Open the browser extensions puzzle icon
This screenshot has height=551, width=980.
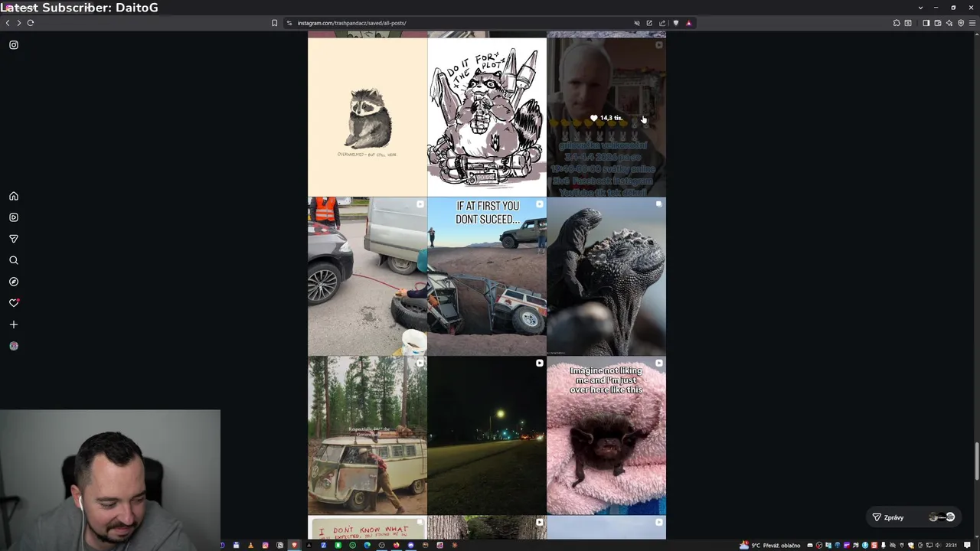(897, 23)
